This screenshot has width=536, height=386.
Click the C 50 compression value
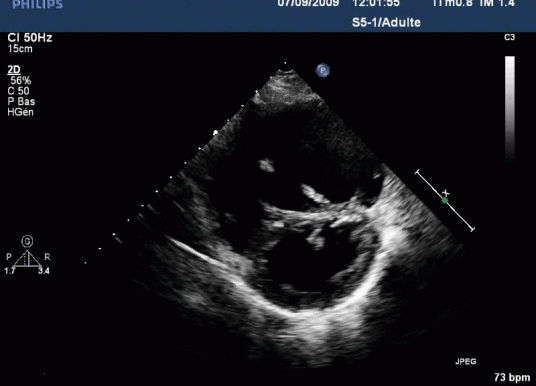tap(18, 91)
